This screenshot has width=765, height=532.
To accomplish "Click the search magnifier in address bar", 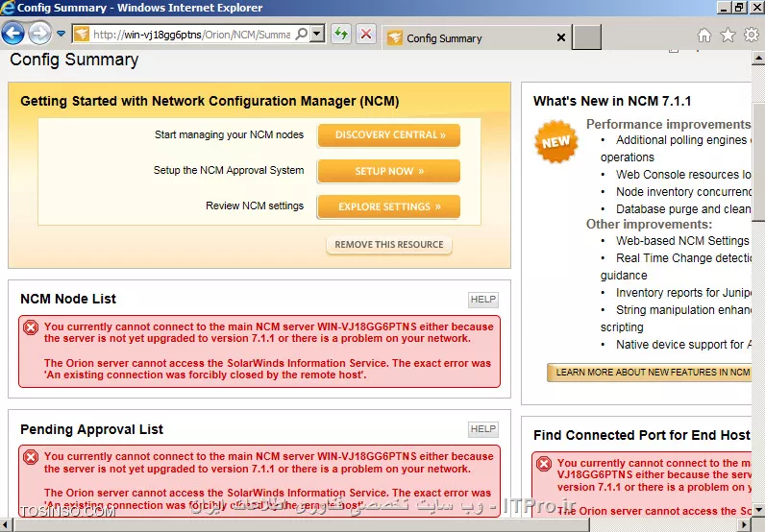I will (x=302, y=35).
